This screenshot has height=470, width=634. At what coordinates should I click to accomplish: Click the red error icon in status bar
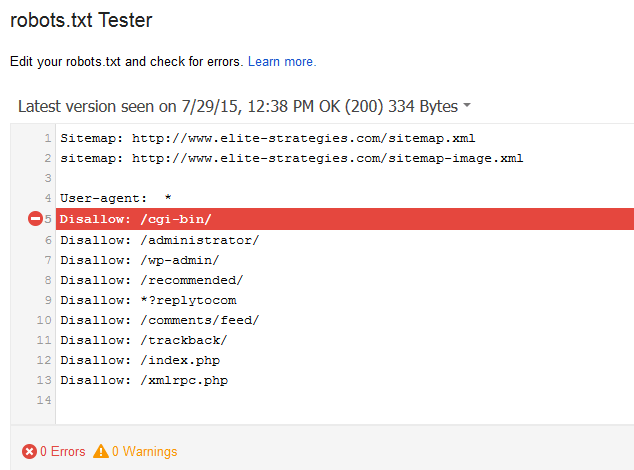29,452
